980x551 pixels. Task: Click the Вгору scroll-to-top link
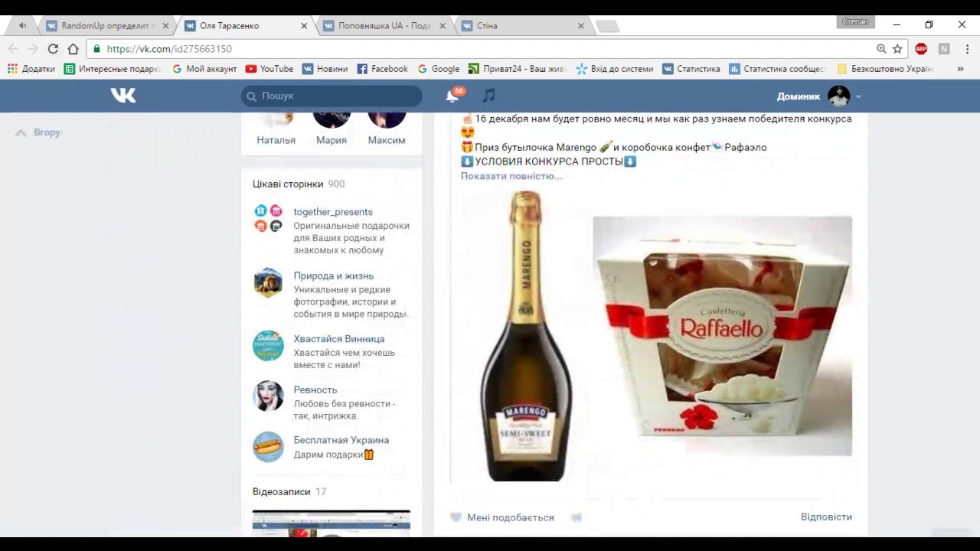point(38,132)
